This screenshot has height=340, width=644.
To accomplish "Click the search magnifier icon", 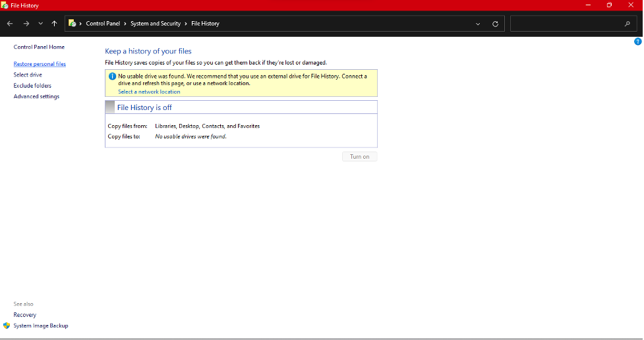I will point(627,24).
